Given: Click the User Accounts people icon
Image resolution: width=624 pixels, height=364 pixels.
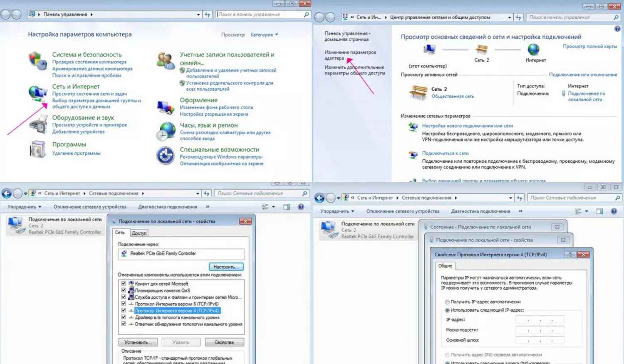Looking at the screenshot, I should point(166,61).
